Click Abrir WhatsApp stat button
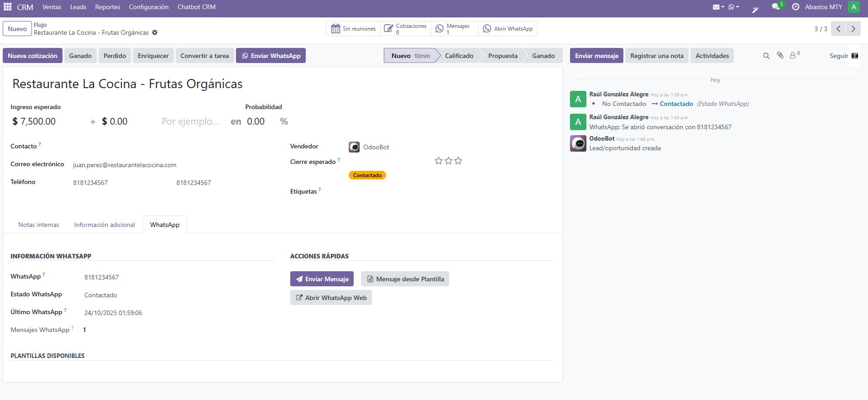The width and height of the screenshot is (868, 400). click(508, 28)
